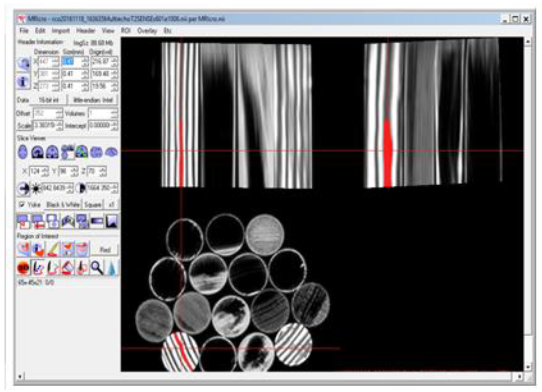The width and height of the screenshot is (542, 392).
Task: Open the Red ROI color dropdown
Action: point(105,250)
